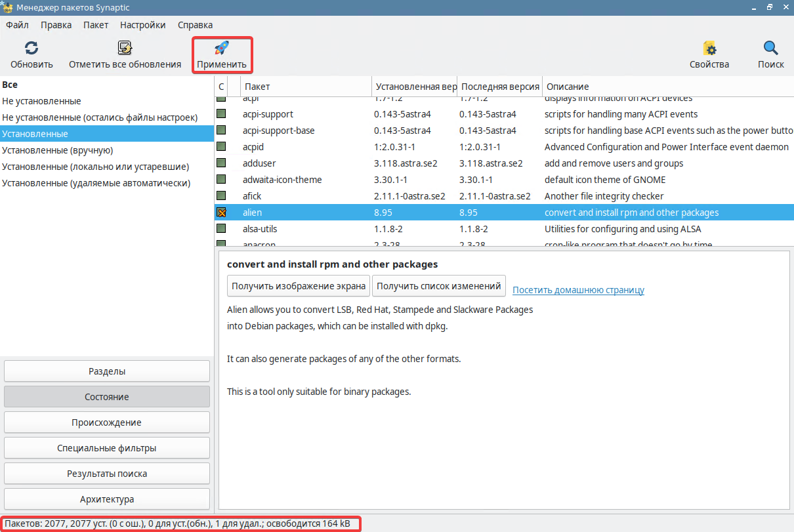Switch to Разделы filter view

[x=107, y=371]
